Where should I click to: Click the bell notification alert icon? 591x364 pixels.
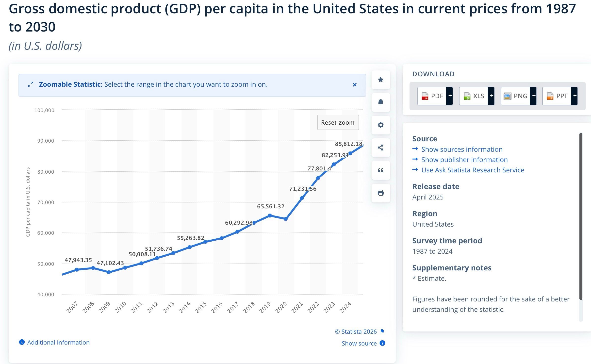point(381,102)
